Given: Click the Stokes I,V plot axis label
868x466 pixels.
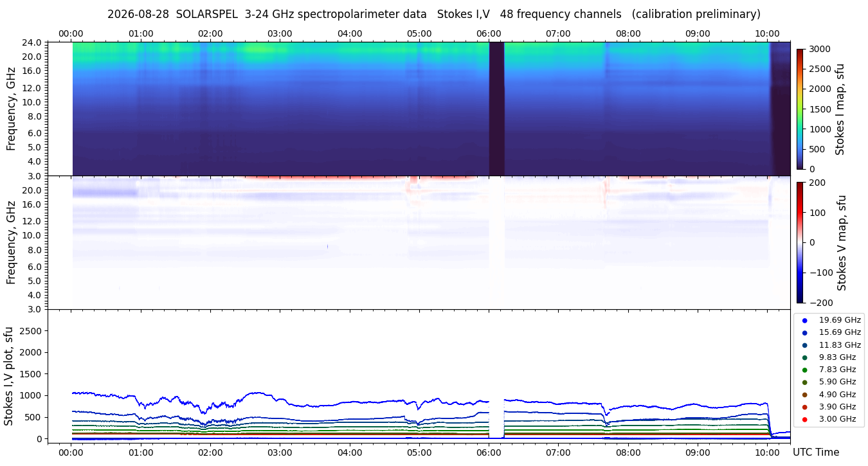Looking at the screenshot, I should pos(9,375).
